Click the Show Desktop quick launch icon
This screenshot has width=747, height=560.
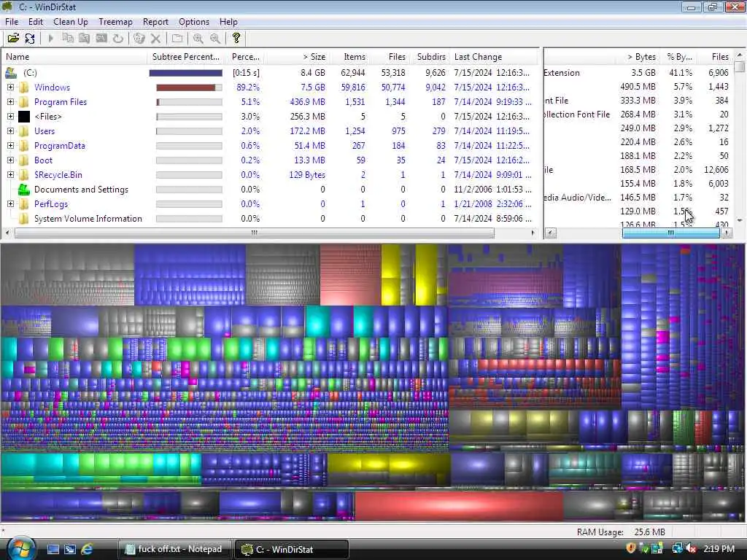pos(53,549)
